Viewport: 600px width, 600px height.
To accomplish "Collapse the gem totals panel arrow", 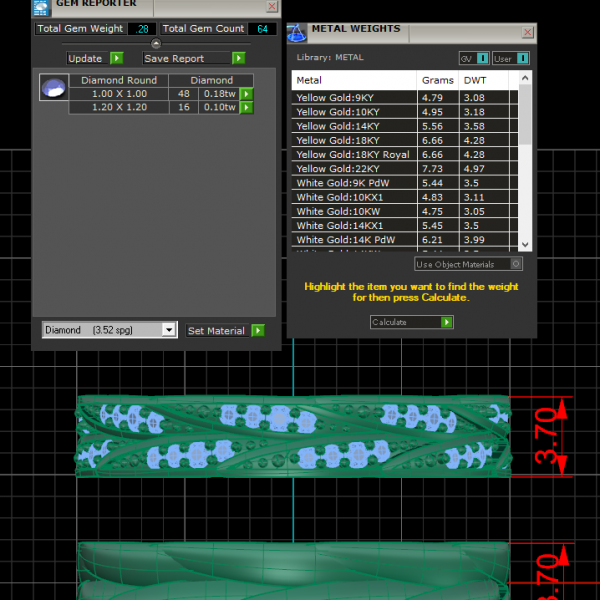I will point(155,44).
